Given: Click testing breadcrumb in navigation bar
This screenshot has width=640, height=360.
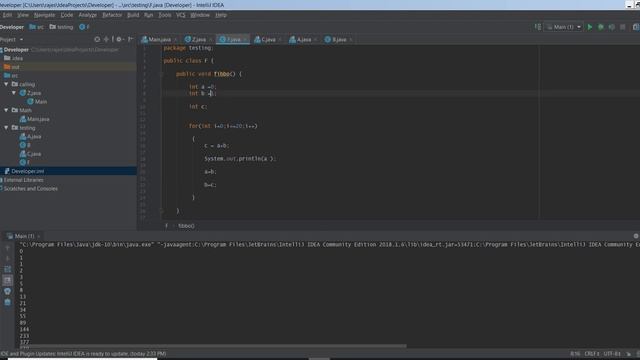Looking at the screenshot, I should pos(61,27).
